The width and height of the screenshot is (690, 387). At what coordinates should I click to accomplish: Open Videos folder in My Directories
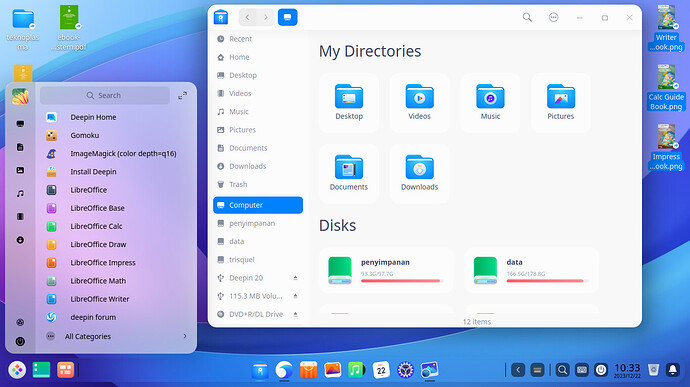point(419,103)
